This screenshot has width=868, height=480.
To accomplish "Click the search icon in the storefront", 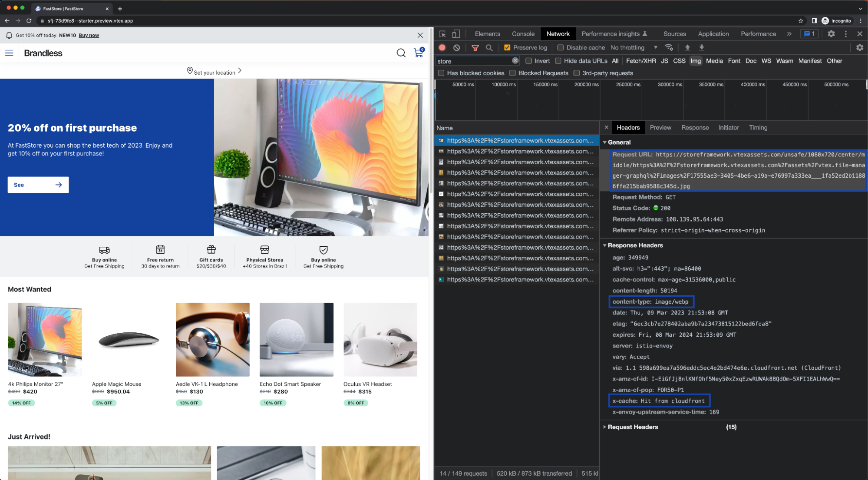I will pos(401,53).
